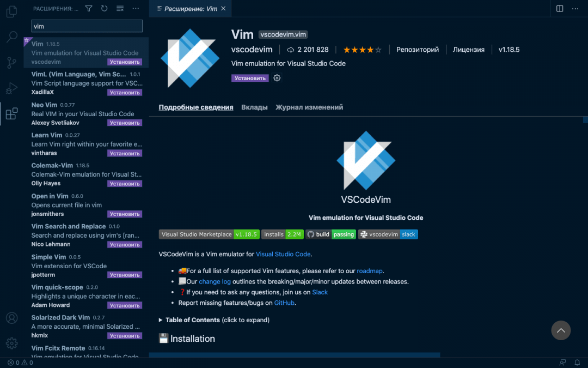Open the Source Control view

(11, 63)
